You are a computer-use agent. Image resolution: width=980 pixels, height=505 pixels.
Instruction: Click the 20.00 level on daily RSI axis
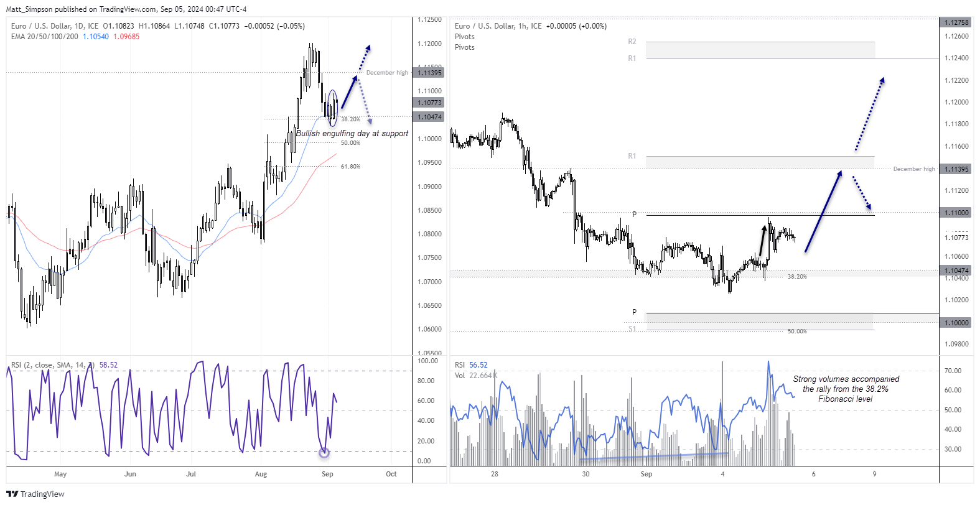tap(426, 441)
